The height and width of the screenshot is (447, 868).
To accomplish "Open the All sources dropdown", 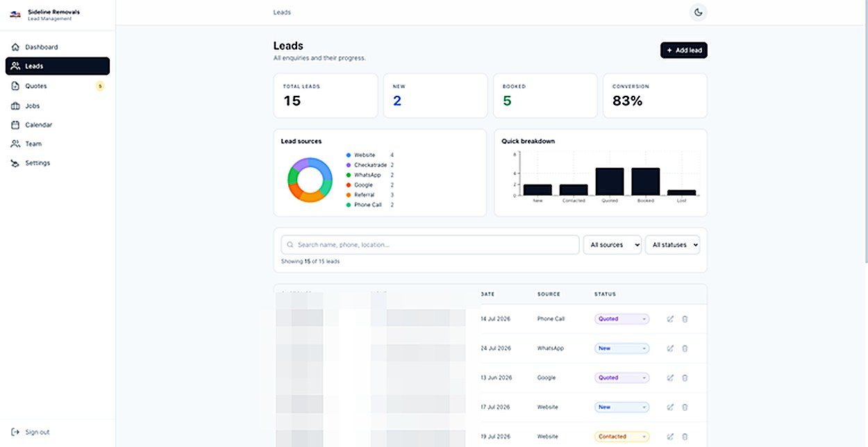I will [612, 245].
